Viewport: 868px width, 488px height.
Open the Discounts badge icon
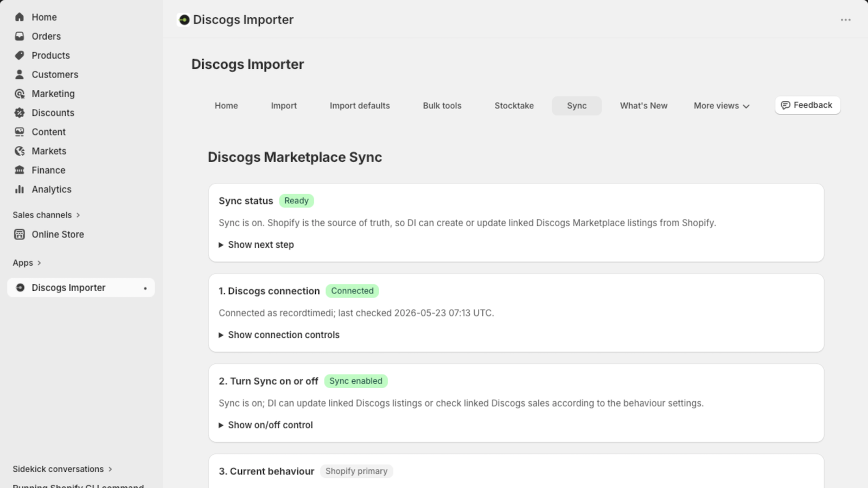pyautogui.click(x=20, y=113)
